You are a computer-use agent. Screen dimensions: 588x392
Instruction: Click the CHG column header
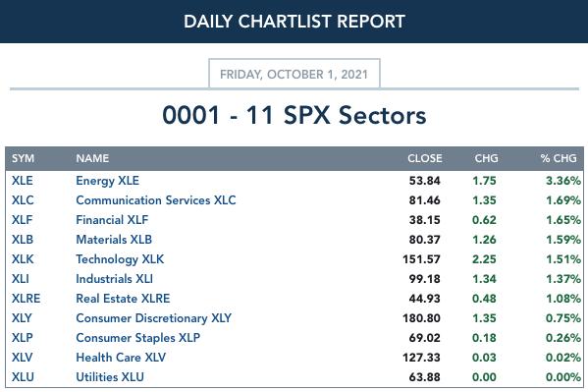click(486, 158)
